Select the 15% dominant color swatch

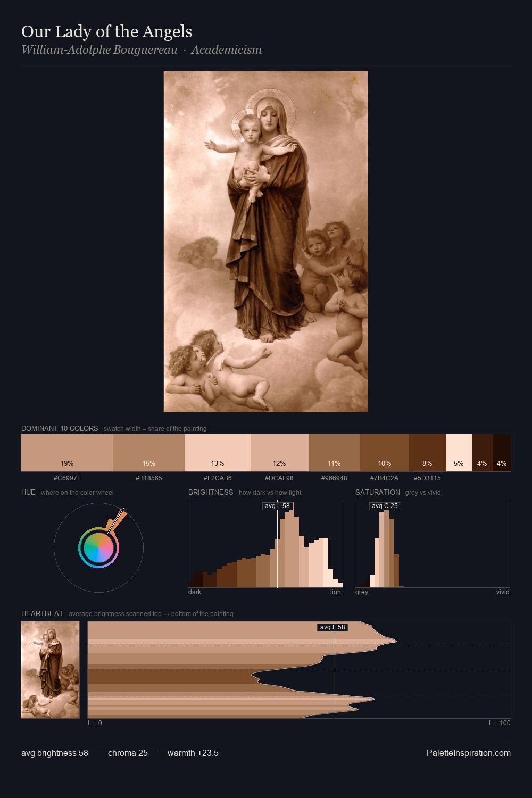pos(149,453)
